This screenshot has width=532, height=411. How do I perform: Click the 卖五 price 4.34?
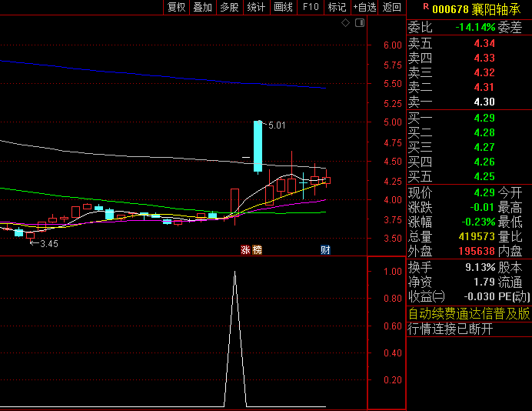(x=484, y=43)
